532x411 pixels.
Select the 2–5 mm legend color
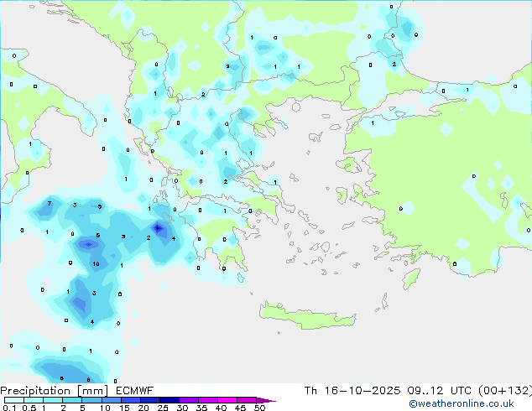tap(72, 400)
